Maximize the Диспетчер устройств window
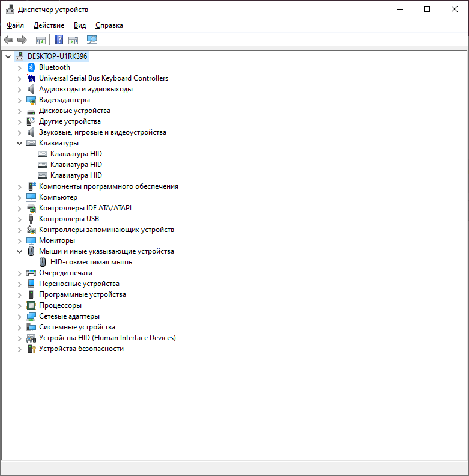The image size is (469, 476). coord(427,9)
